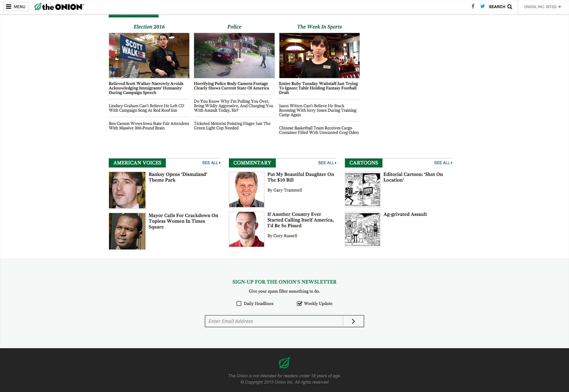The image size is (569, 392).
Task: Open the Election 2016 section heading
Action: click(149, 27)
